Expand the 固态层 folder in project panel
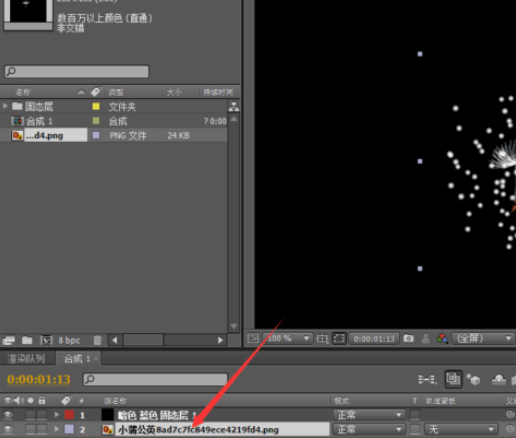516x438 pixels. (x=5, y=106)
